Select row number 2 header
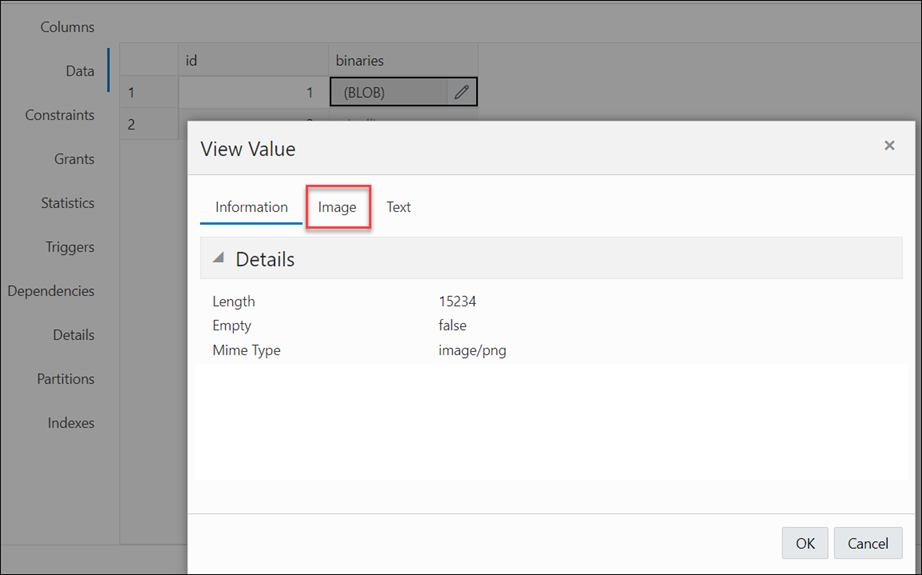Screen dimensions: 922x575 click(x=149, y=124)
